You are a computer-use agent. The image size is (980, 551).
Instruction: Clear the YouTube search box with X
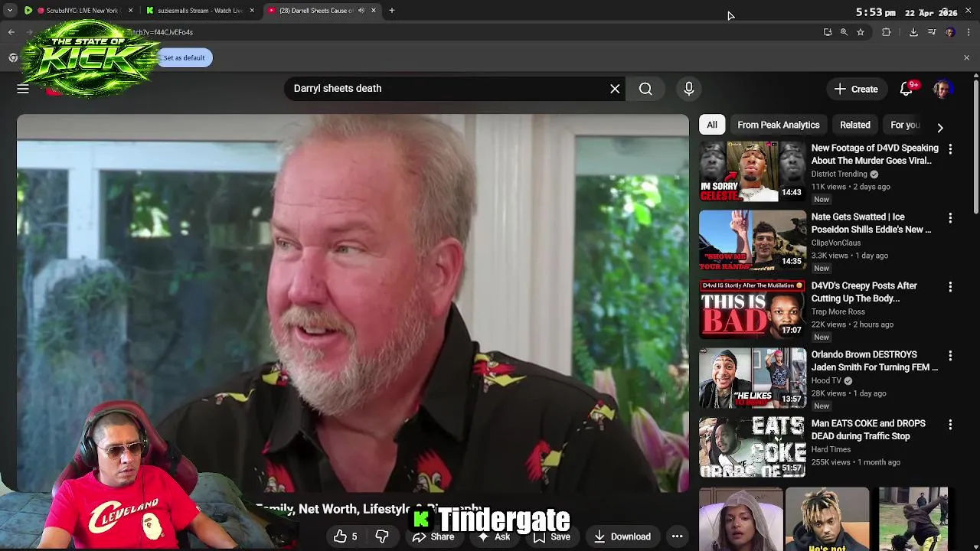(x=615, y=89)
